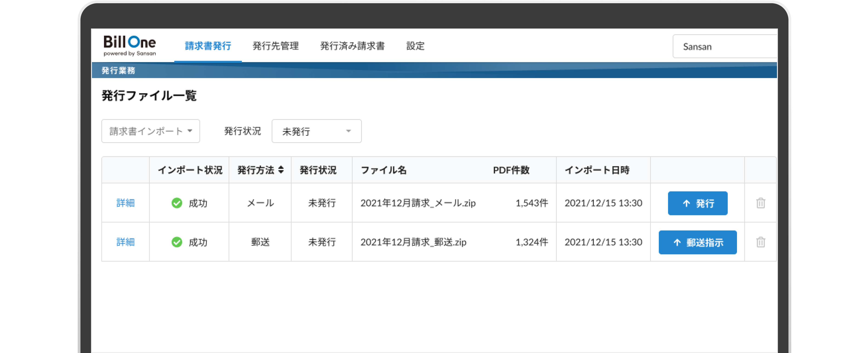Switch to the 請求書発行 tab
Image resolution: width=868 pixels, height=353 pixels.
pos(208,46)
